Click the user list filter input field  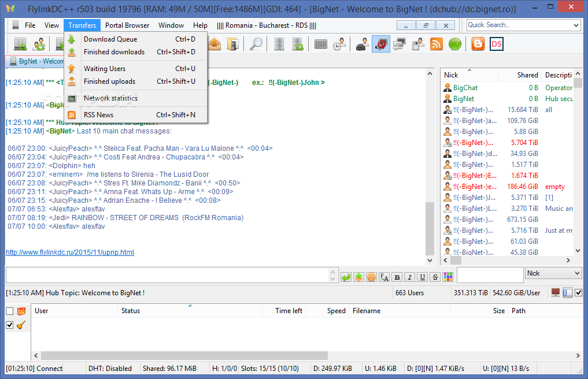pos(490,275)
